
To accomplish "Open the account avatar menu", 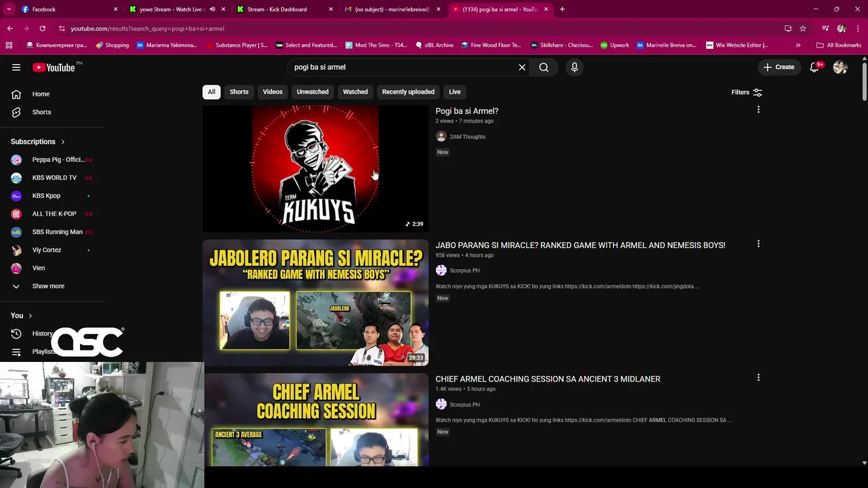I will (x=840, y=67).
